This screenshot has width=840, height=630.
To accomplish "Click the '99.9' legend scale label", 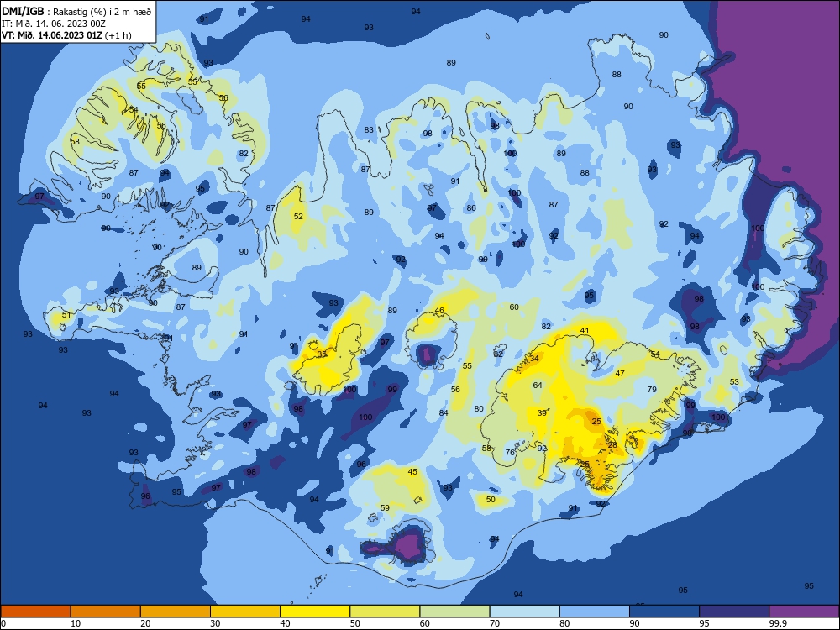I will click(x=778, y=623).
